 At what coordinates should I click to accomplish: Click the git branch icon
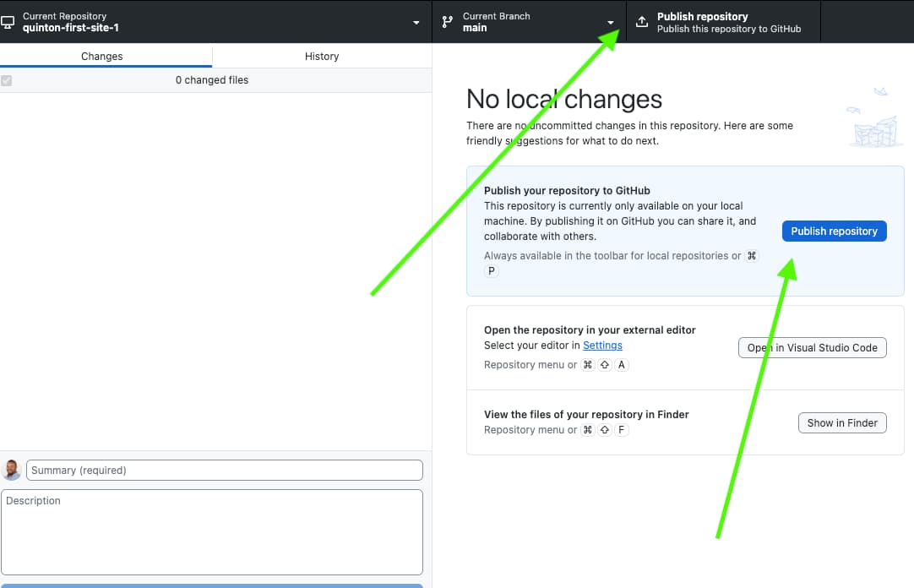click(447, 22)
